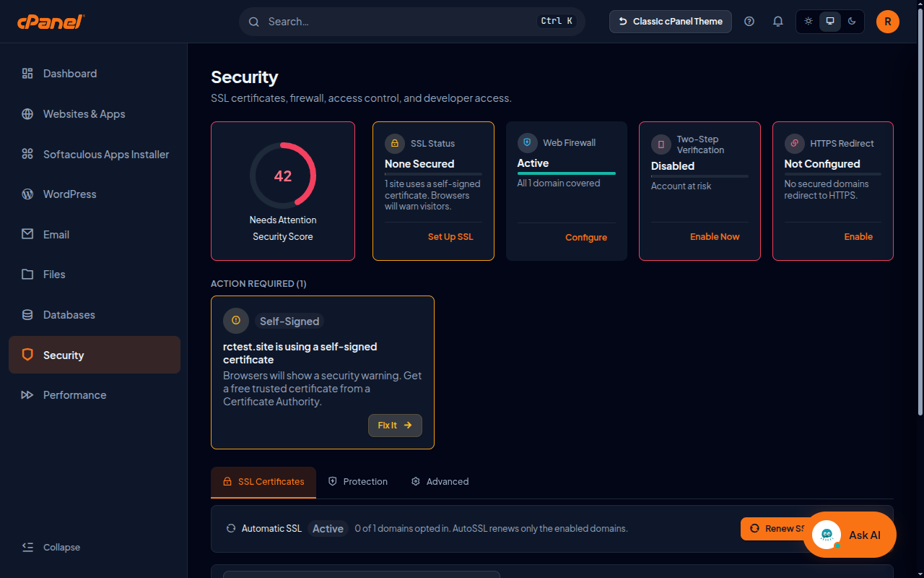Click the Self-Signed warning icon

point(236,321)
